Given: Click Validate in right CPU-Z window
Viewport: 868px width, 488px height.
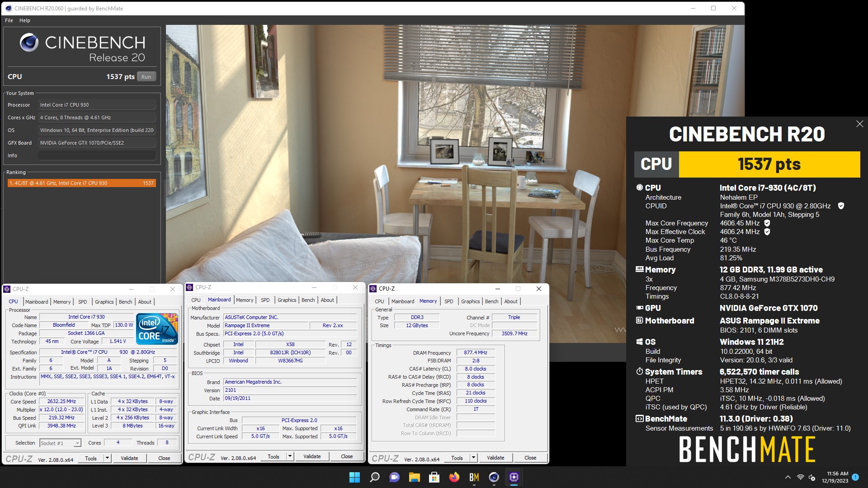Looking at the screenshot, I should [495, 458].
